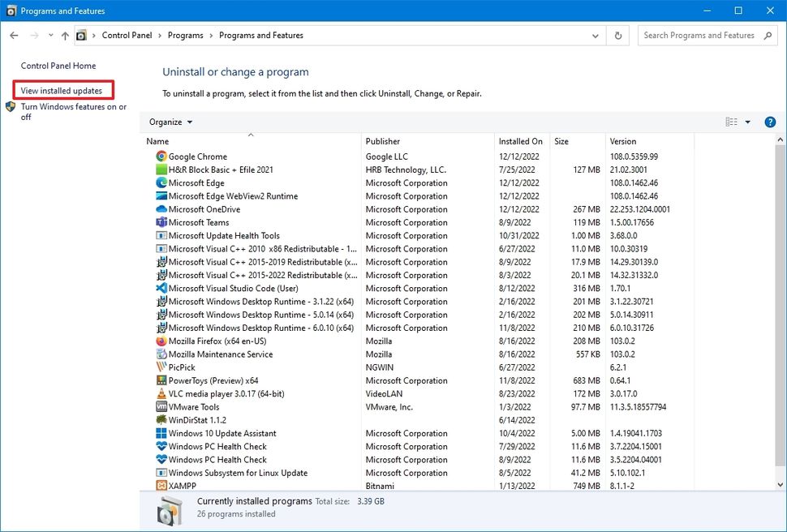
Task: Refresh the page with the refresh icon
Action: pos(617,35)
